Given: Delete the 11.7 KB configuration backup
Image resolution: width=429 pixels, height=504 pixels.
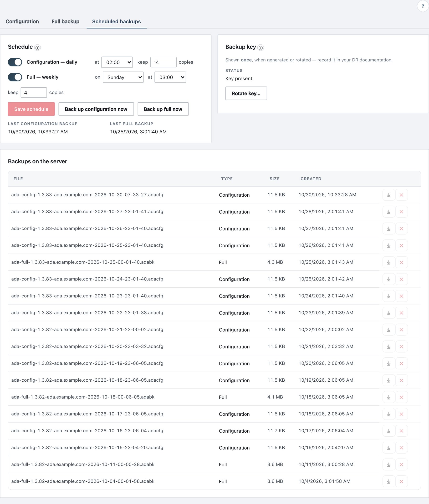Looking at the screenshot, I should (x=402, y=431).
